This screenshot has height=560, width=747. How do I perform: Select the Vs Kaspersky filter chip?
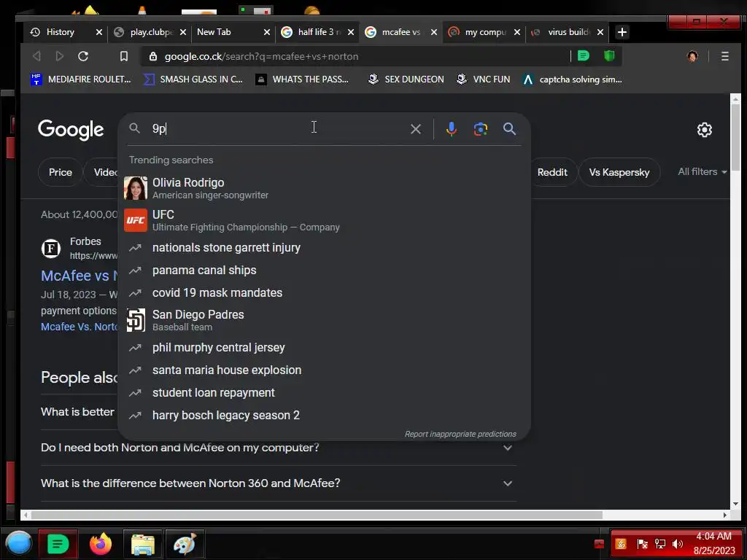(619, 172)
